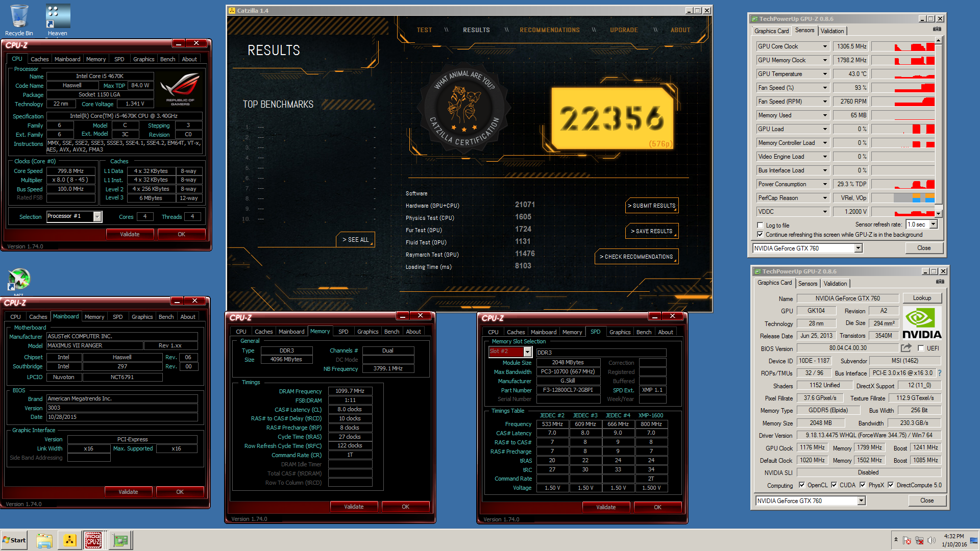Click the Catzilla title bar app icon

[x=232, y=10]
